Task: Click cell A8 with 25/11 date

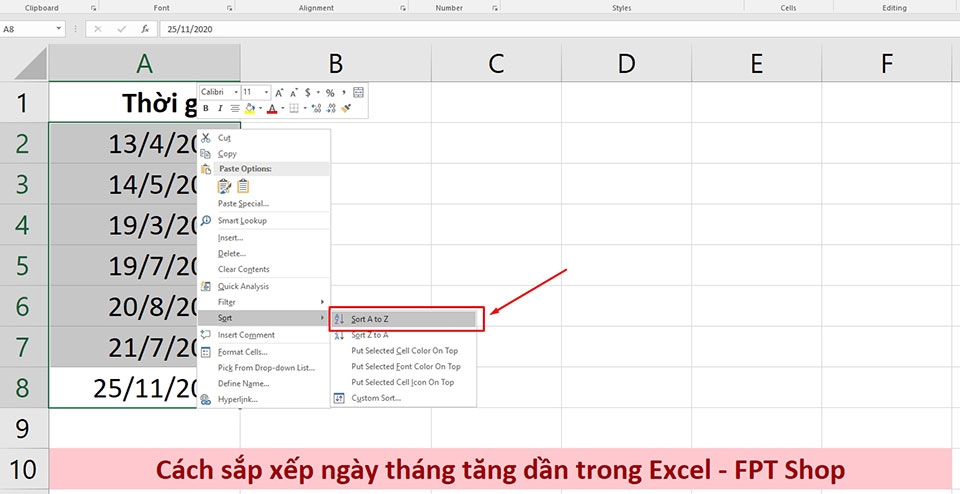Action: [122, 387]
